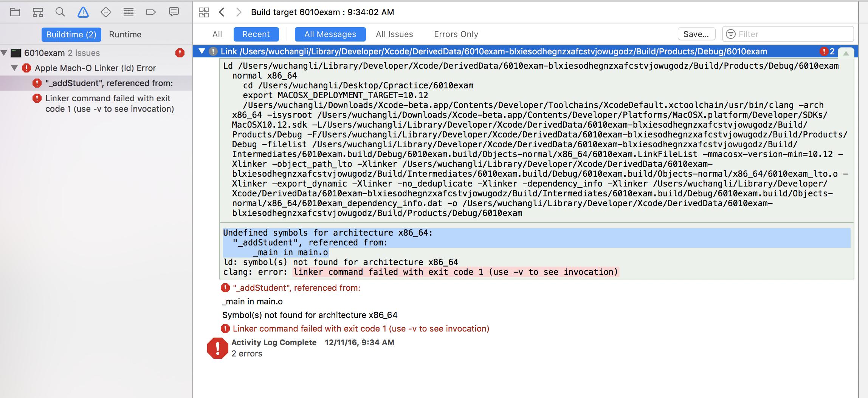Open the Symbol navigator hierarchy icon
868x398 pixels.
(x=38, y=12)
